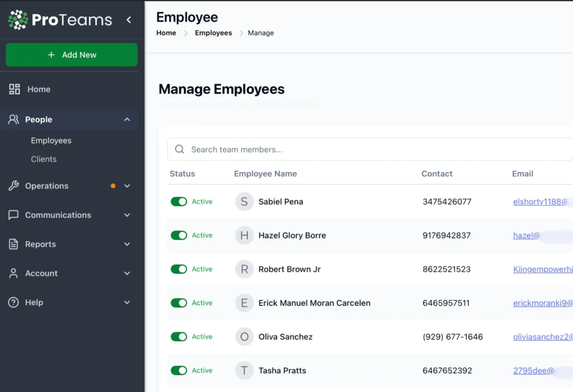Open Employees from the breadcrumb
This screenshot has height=392, width=573.
pyautogui.click(x=213, y=32)
